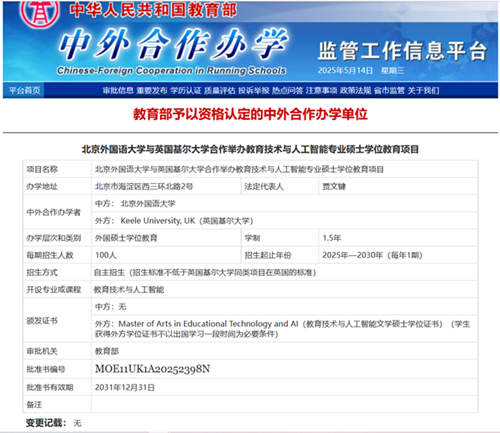
Task: Go to 学历认证 navigation item
Action: [186, 91]
